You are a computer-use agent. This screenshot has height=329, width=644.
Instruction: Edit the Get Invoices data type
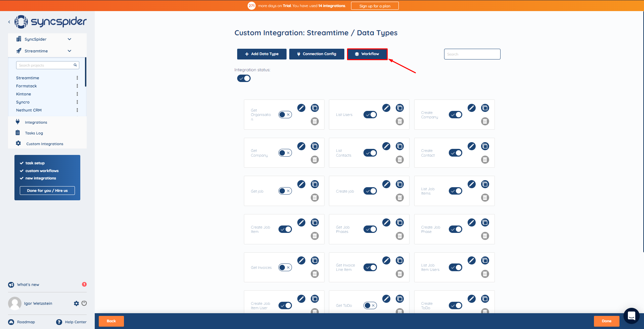point(301,260)
